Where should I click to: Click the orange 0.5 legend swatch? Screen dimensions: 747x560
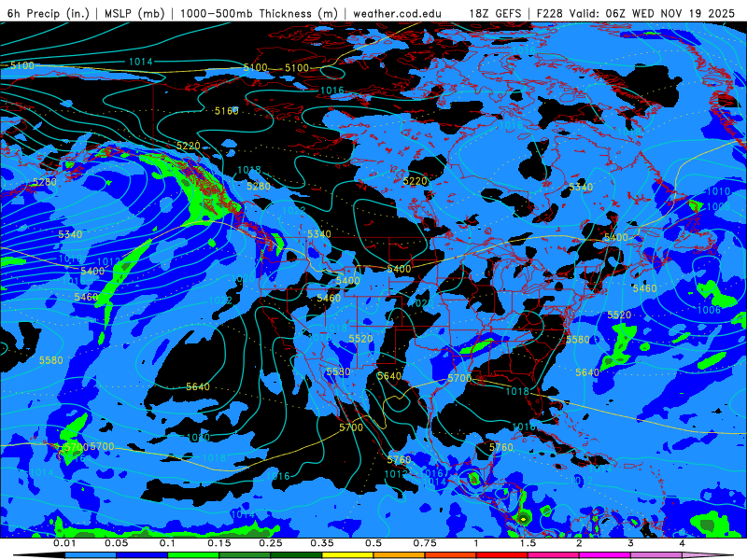coord(400,555)
